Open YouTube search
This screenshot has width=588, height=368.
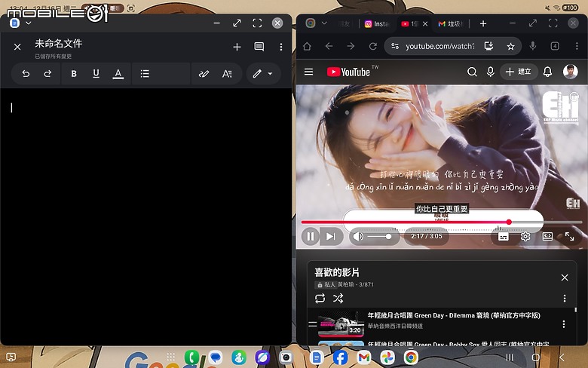(x=472, y=72)
